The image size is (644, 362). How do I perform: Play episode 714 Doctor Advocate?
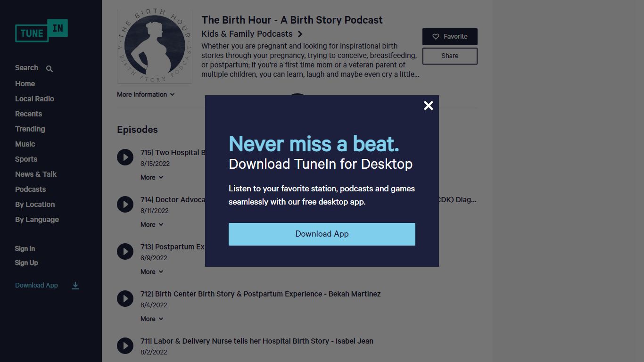pos(125,205)
